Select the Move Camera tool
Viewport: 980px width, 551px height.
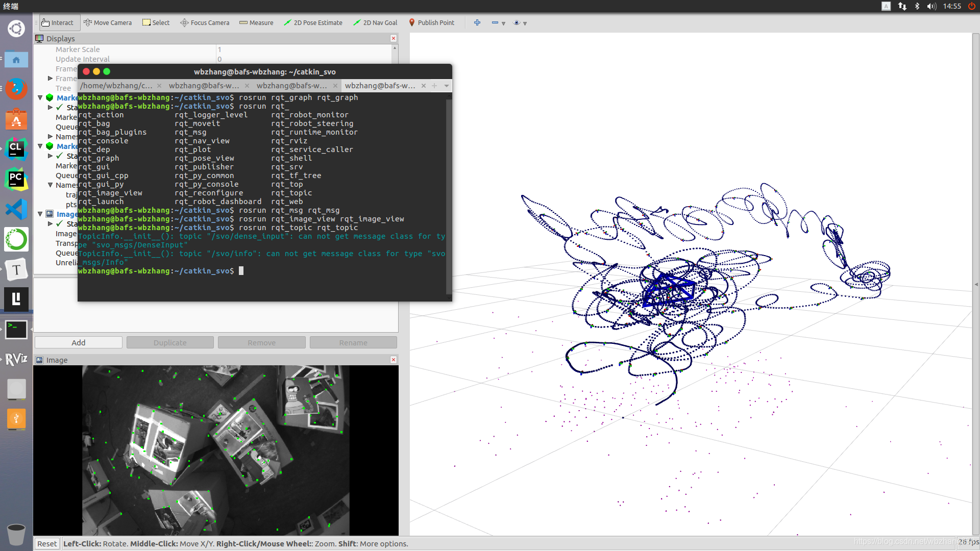[x=108, y=22]
